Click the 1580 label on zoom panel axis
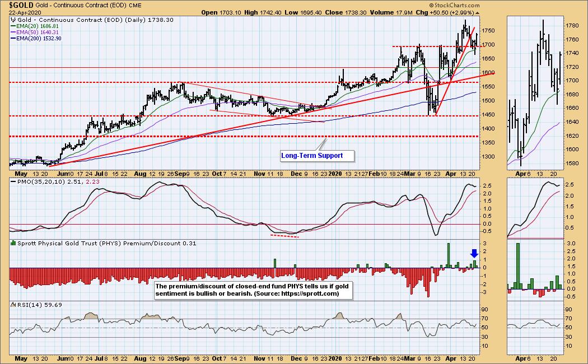Viewport: 588px width, 364px height. (572, 163)
